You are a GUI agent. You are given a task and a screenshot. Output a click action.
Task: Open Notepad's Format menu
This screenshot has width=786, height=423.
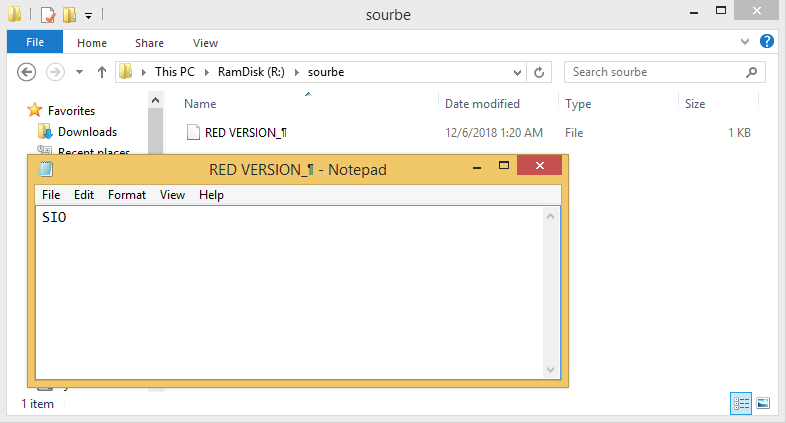(127, 195)
